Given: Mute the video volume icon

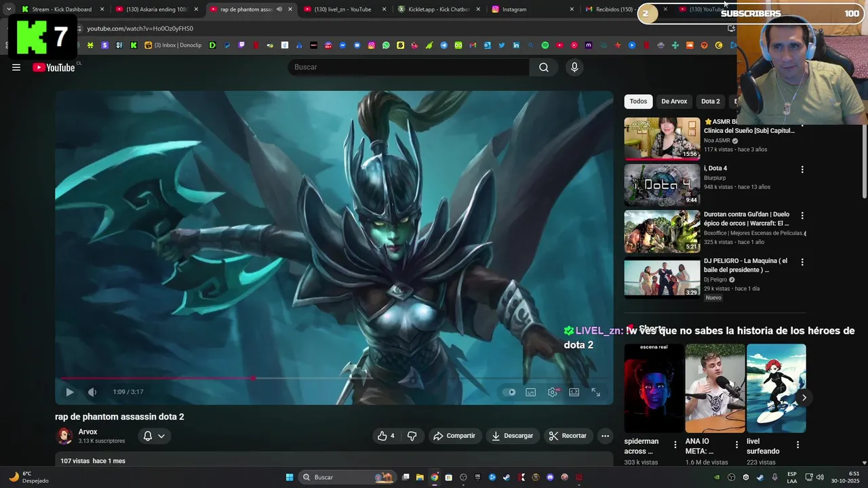Looking at the screenshot, I should 92,392.
